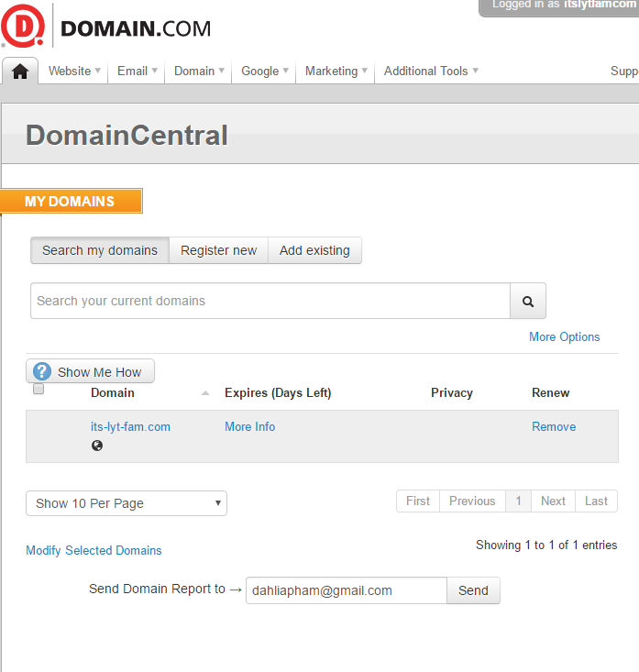This screenshot has height=672, width=639.
Task: Click the Renew column header
Action: pos(551,393)
